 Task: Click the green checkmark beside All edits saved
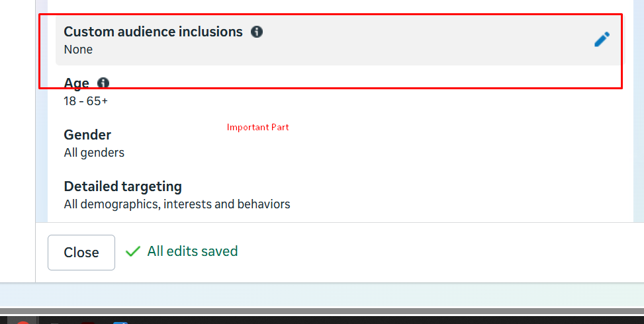133,251
